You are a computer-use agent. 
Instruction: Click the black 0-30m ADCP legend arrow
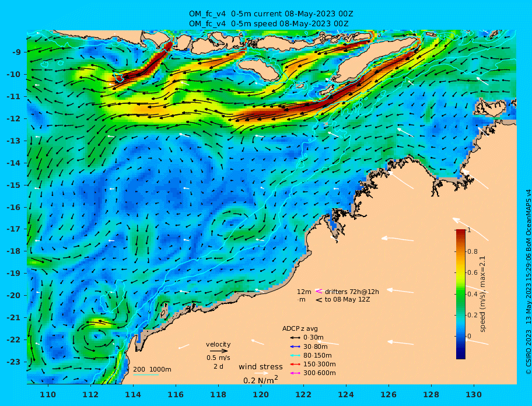[296, 338]
